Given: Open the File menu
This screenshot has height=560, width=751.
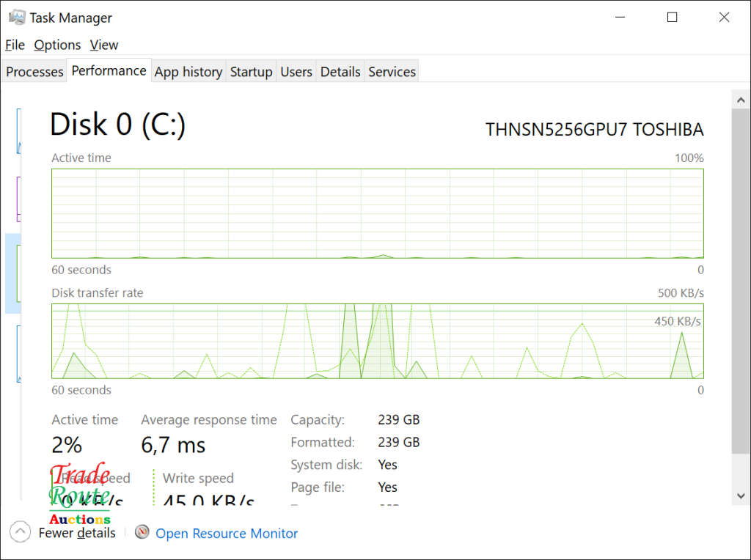Looking at the screenshot, I should (x=15, y=45).
